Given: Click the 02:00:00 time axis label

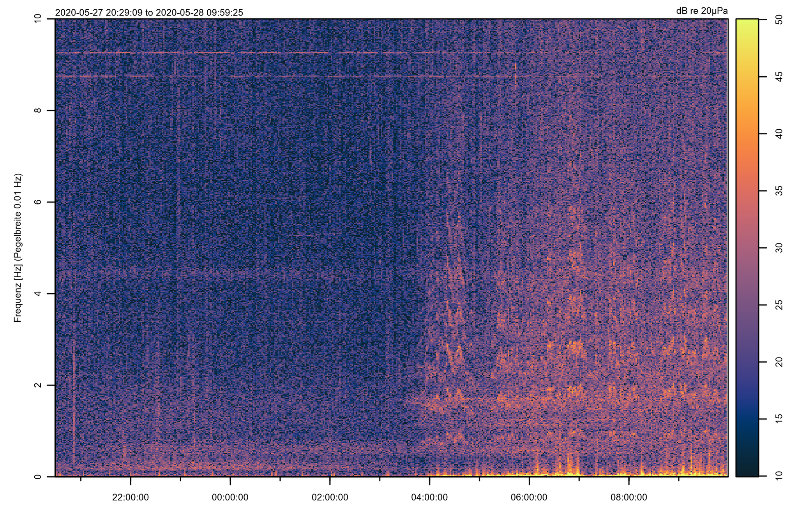Looking at the screenshot, I should (x=330, y=497).
